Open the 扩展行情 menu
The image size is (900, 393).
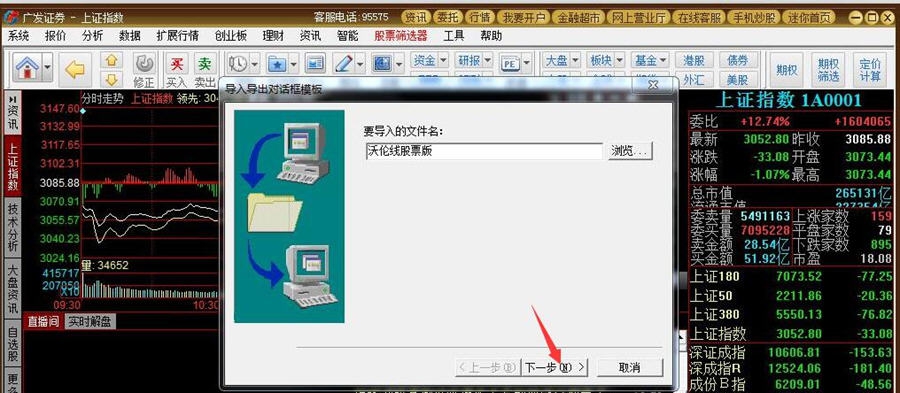[177, 36]
